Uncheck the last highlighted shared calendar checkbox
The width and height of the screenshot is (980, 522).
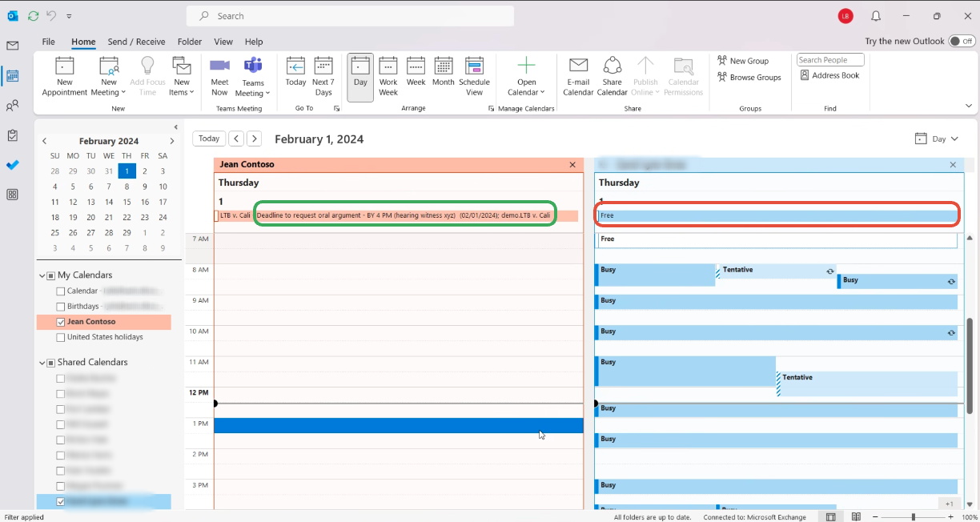[61, 502]
